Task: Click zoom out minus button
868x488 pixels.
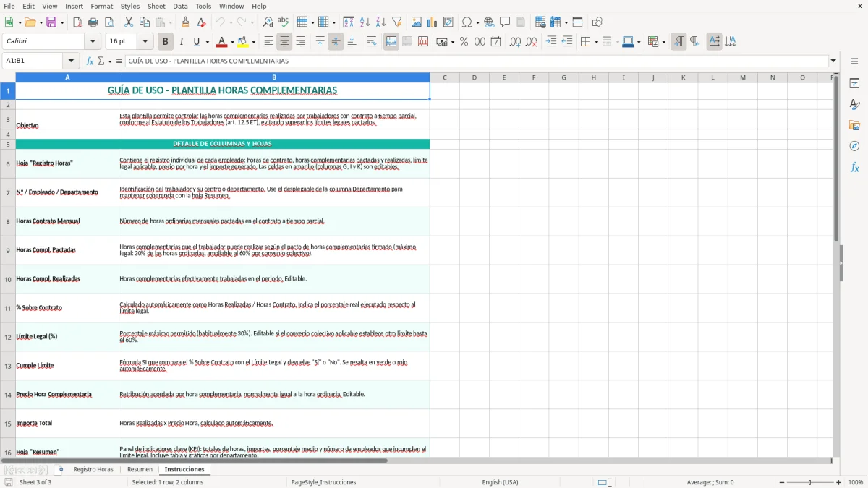Action: 782,482
